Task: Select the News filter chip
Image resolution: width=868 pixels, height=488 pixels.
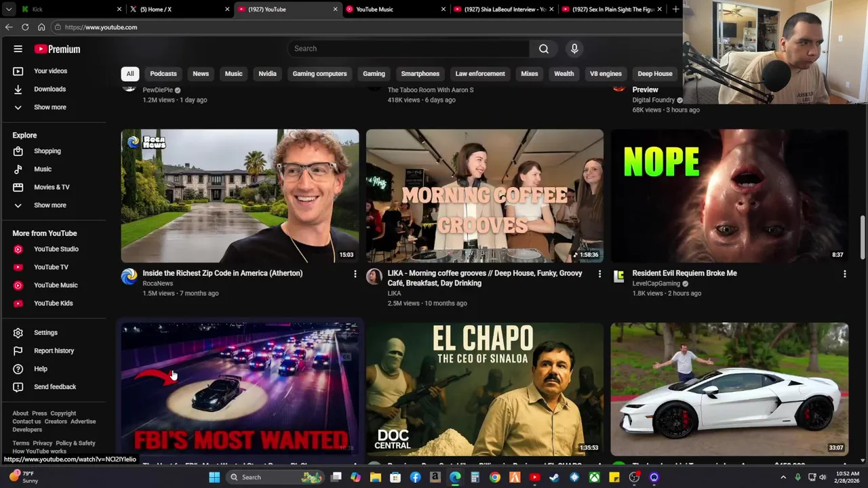Action: point(201,74)
